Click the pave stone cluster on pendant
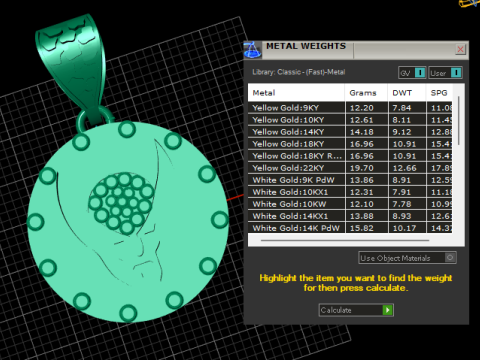 click(122, 203)
